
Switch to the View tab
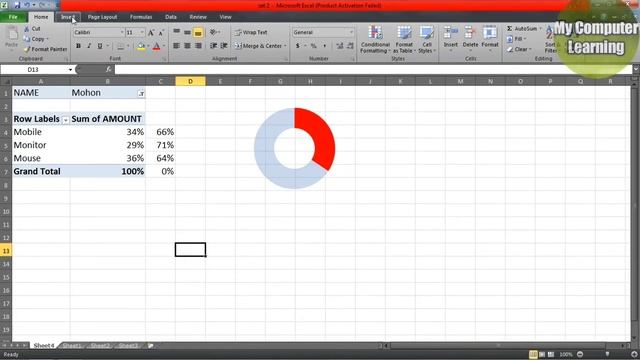tap(225, 17)
